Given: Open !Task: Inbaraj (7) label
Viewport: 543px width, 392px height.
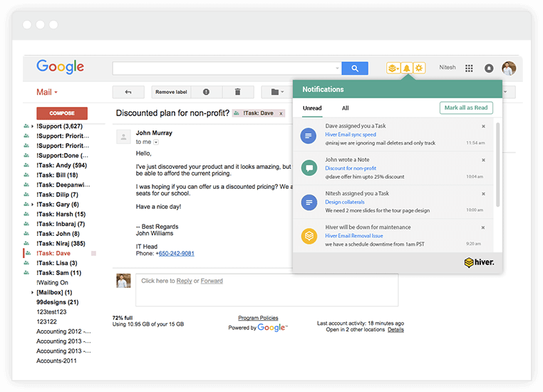Looking at the screenshot, I should 61,224.
